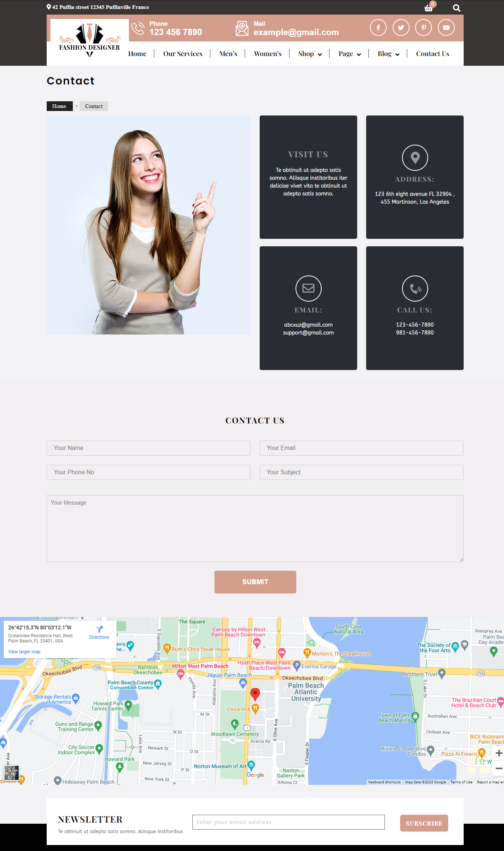Screen dimensions: 504x851
Task: Click the red map location pin
Action: (x=255, y=694)
